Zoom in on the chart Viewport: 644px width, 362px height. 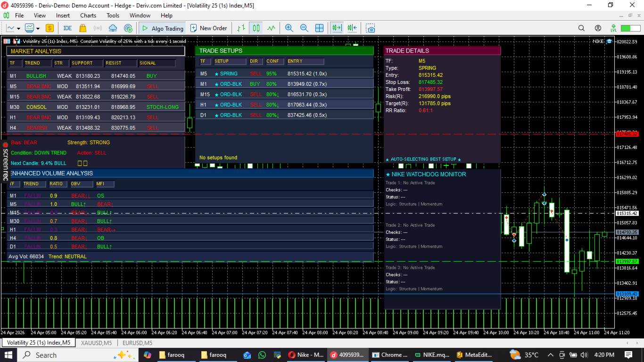289,28
